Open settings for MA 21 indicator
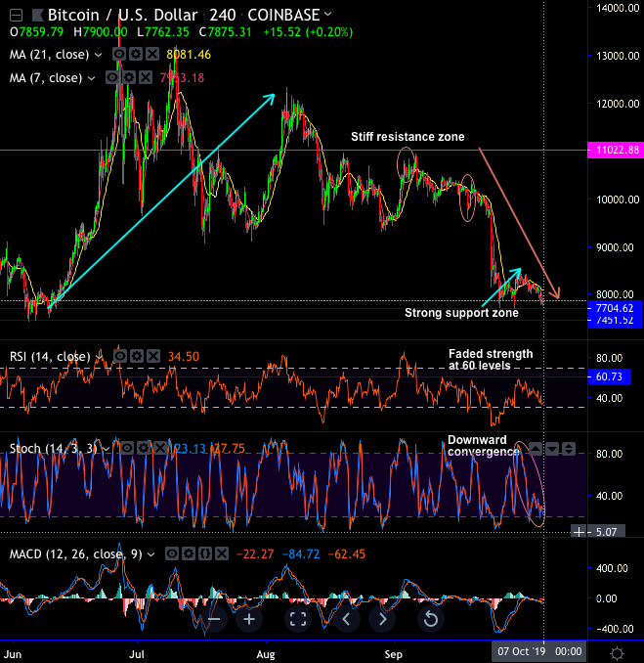644x663 pixels. click(x=136, y=55)
